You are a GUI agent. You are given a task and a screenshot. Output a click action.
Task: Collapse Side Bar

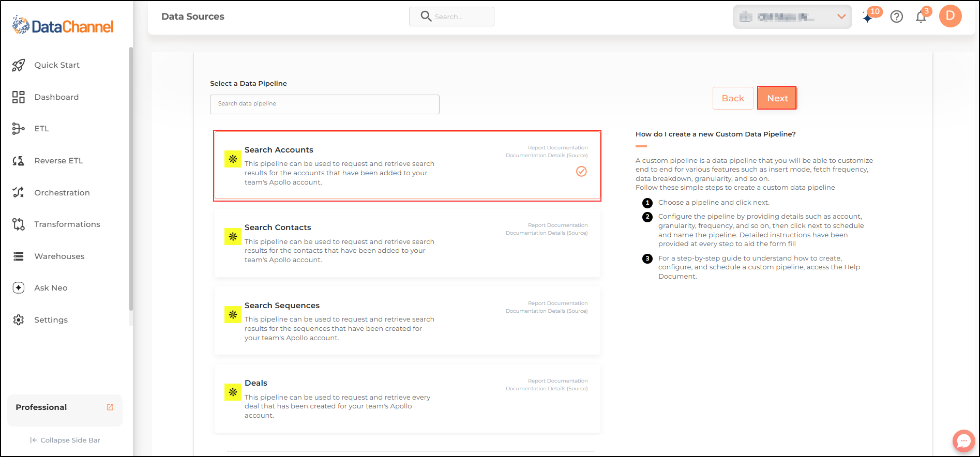65,440
